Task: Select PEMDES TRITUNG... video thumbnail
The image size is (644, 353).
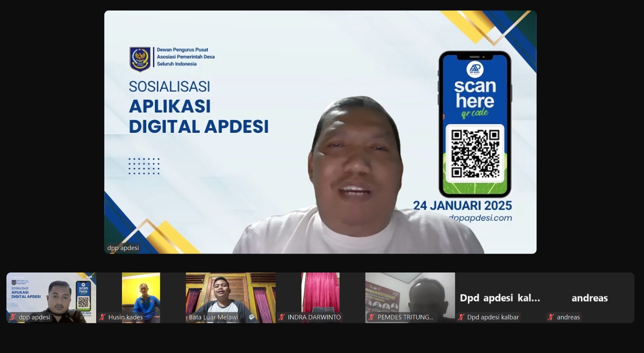Action: click(410, 298)
